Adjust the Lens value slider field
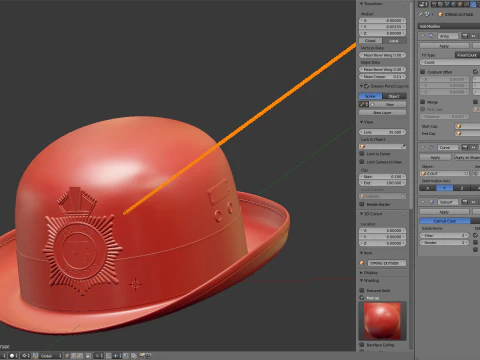Viewport: 480px width, 360px height. point(382,132)
